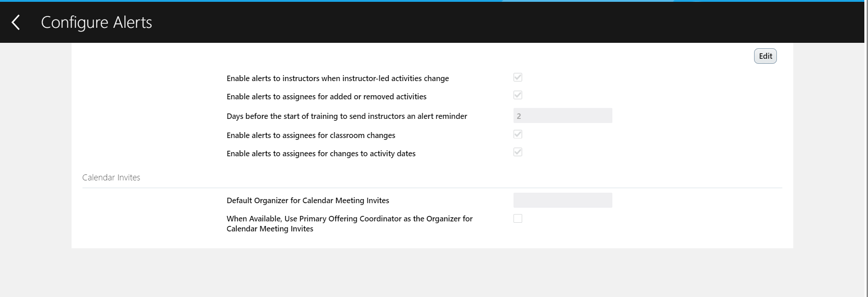Image resolution: width=868 pixels, height=297 pixels.
Task: Select the back chevron in the title bar
Action: click(16, 22)
